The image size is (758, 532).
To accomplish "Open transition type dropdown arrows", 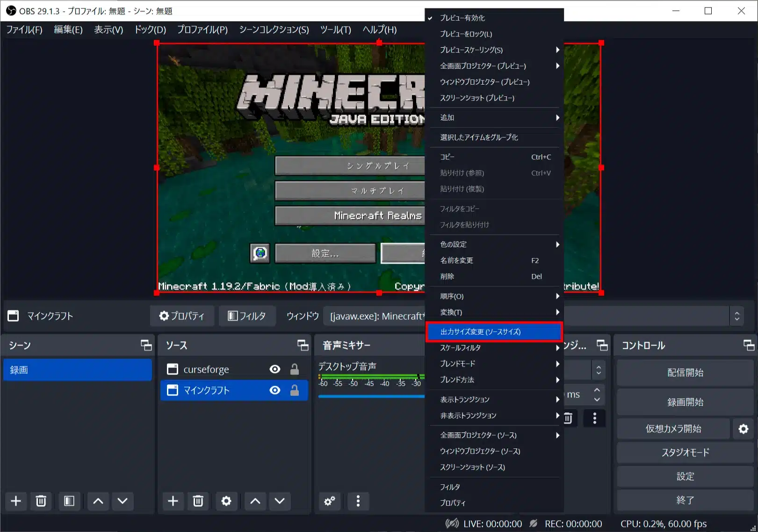I will [599, 370].
